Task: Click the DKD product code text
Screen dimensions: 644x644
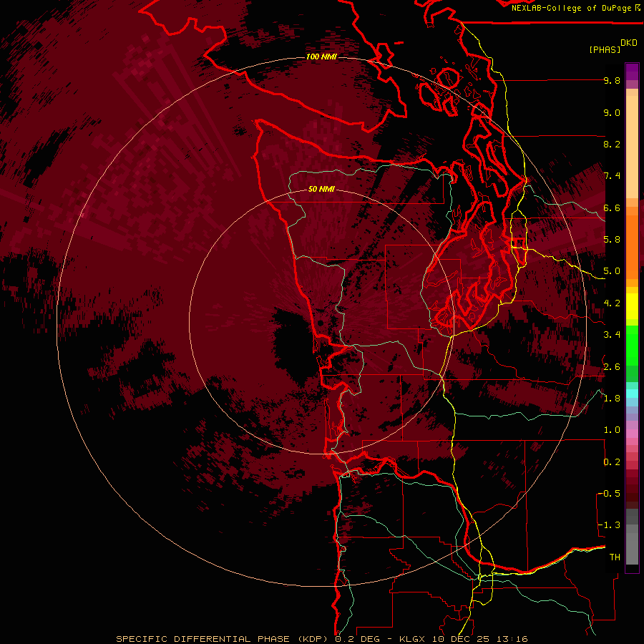Action: (x=629, y=43)
